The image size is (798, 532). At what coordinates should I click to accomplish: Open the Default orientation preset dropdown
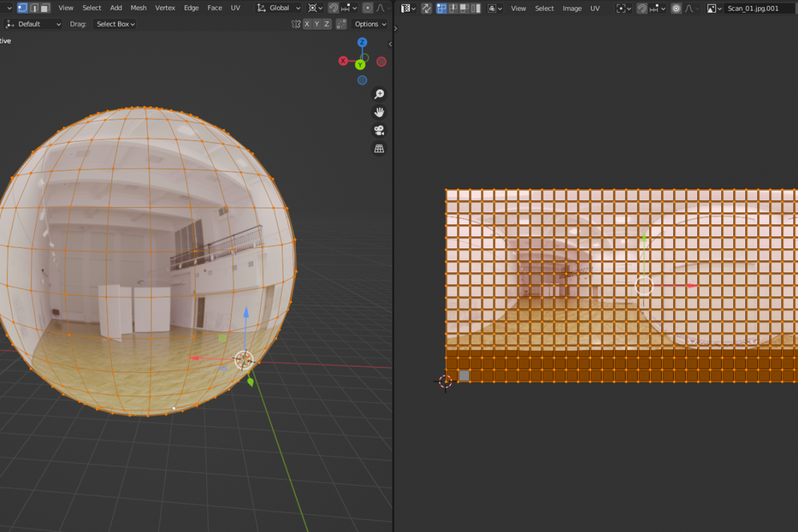tap(33, 24)
